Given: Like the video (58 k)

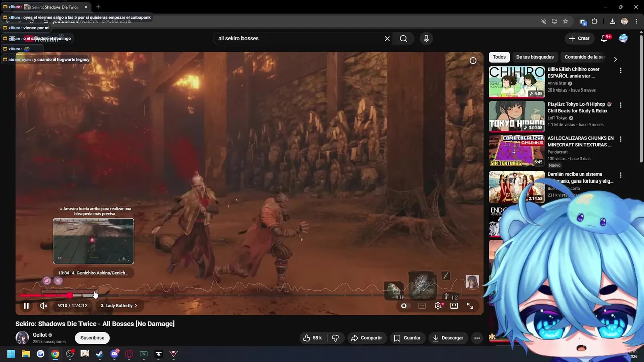Looking at the screenshot, I should coord(312,338).
